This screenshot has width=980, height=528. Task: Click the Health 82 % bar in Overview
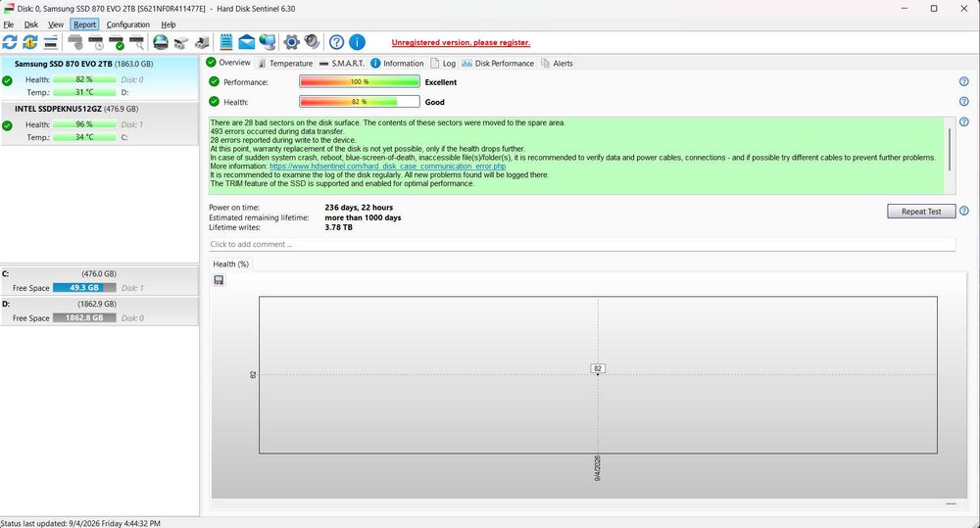coord(360,101)
